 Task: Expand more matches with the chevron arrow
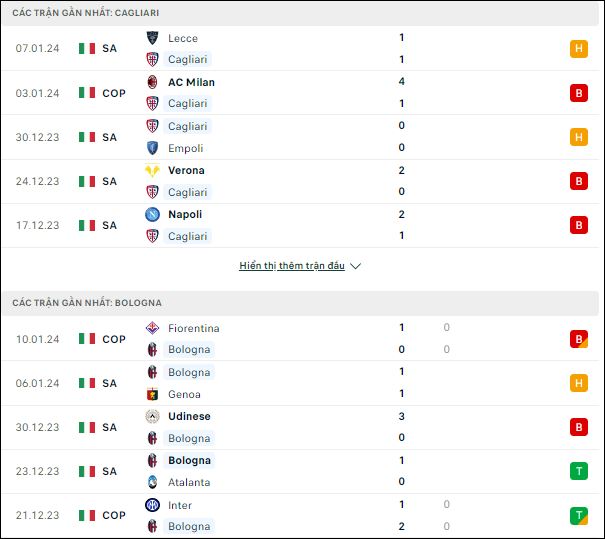(x=355, y=266)
